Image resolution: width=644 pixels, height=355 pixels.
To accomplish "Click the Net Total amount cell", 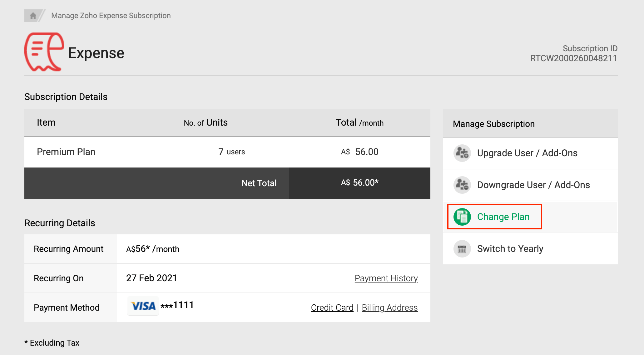I will pos(359,183).
